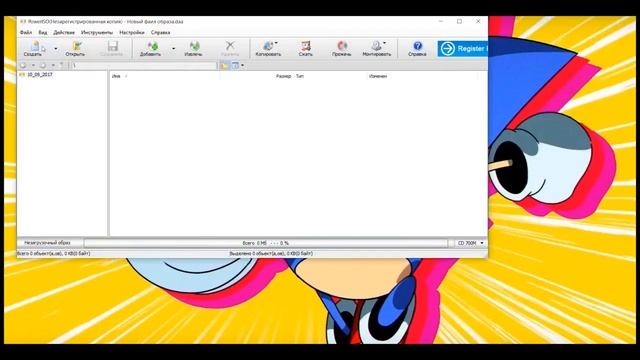640x360 pixels.
Task: Open the Действие menu
Action: (x=64, y=32)
